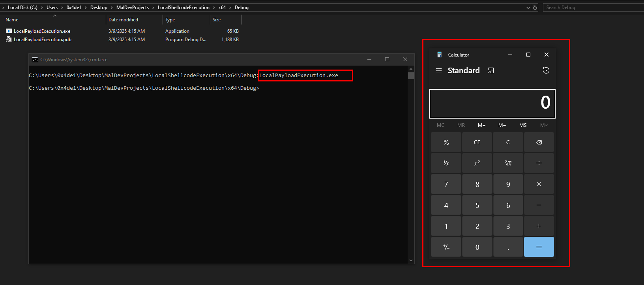
Task: Sort files by Type column header
Action: (x=170, y=20)
